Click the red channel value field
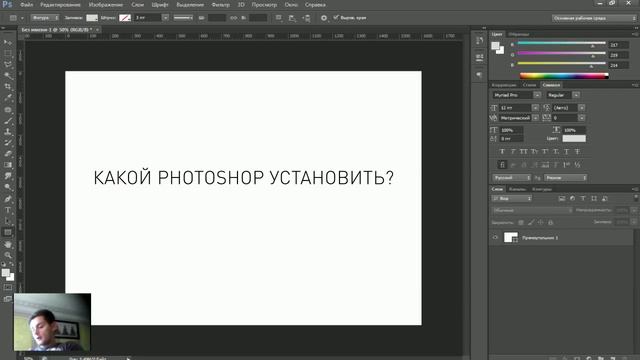 pyautogui.click(x=618, y=45)
